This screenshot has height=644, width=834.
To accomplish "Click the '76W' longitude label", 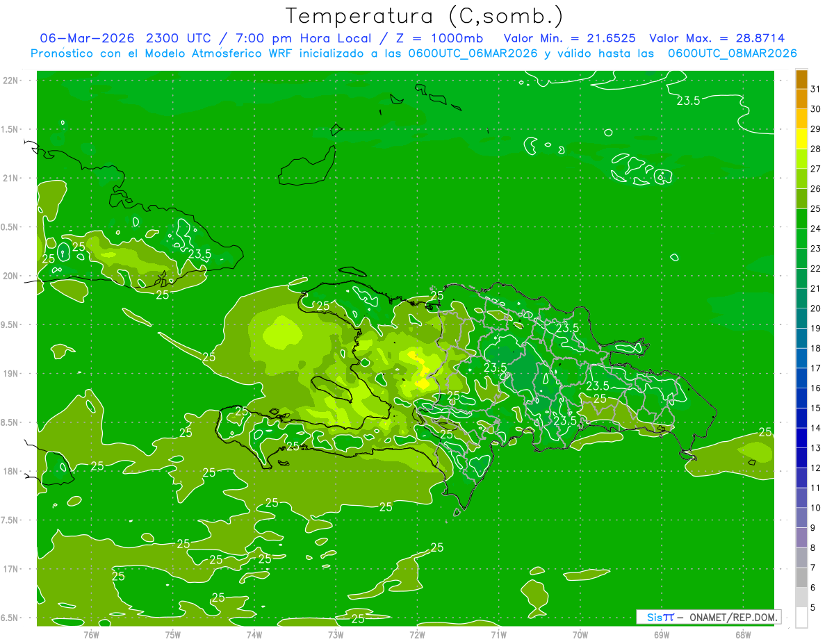I will coord(91,634).
